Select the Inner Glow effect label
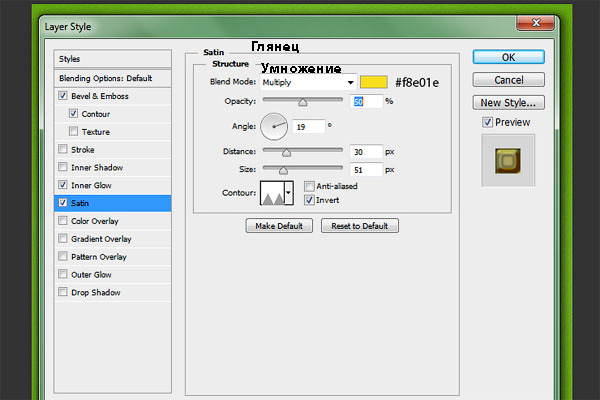Screen dimensions: 600x400 coord(91,185)
